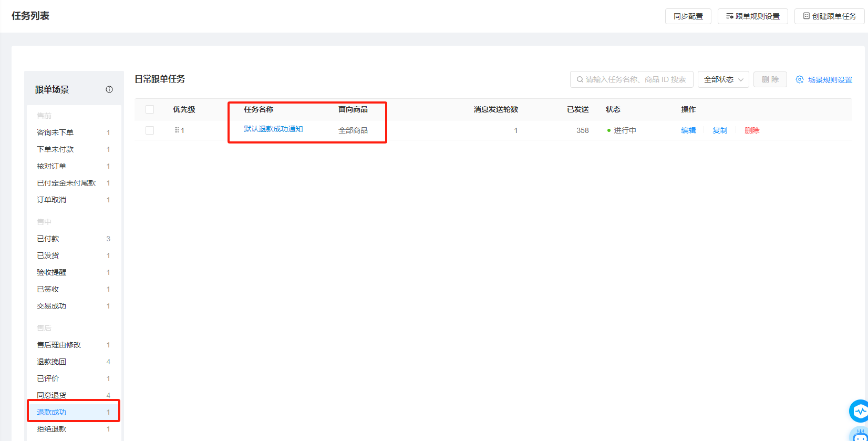Click the 日常跟单任务 heading

(160, 79)
